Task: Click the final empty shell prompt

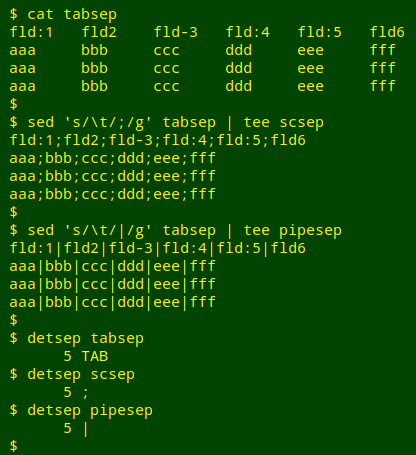Action: [x=14, y=446]
